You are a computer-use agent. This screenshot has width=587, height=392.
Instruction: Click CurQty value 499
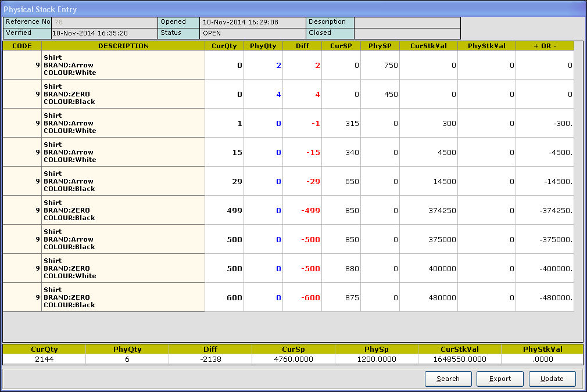pyautogui.click(x=224, y=210)
